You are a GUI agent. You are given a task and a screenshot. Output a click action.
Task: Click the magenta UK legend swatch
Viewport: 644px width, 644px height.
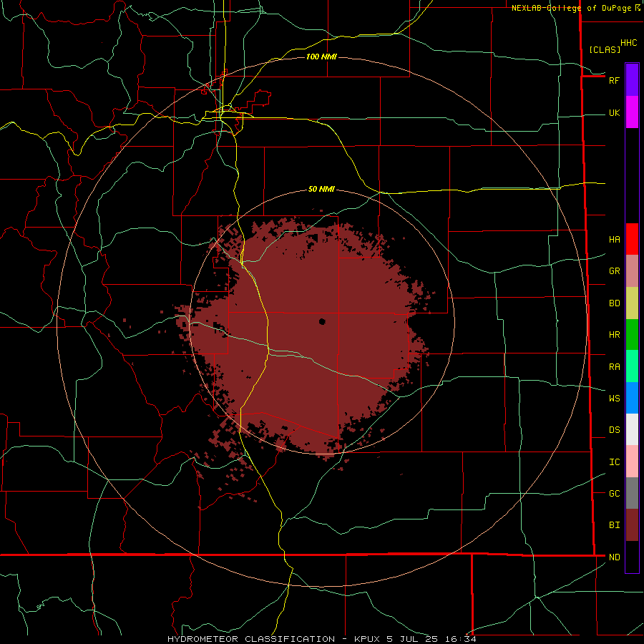click(x=632, y=112)
